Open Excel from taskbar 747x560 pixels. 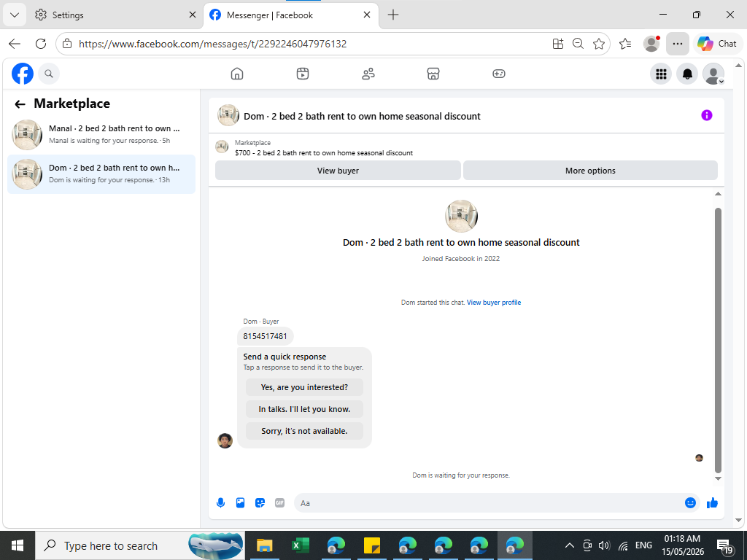(x=300, y=545)
